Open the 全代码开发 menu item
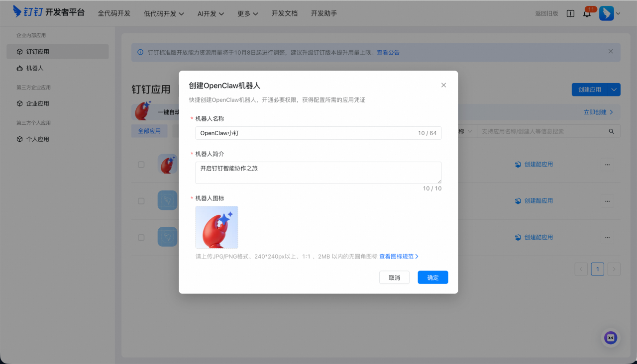 (114, 13)
